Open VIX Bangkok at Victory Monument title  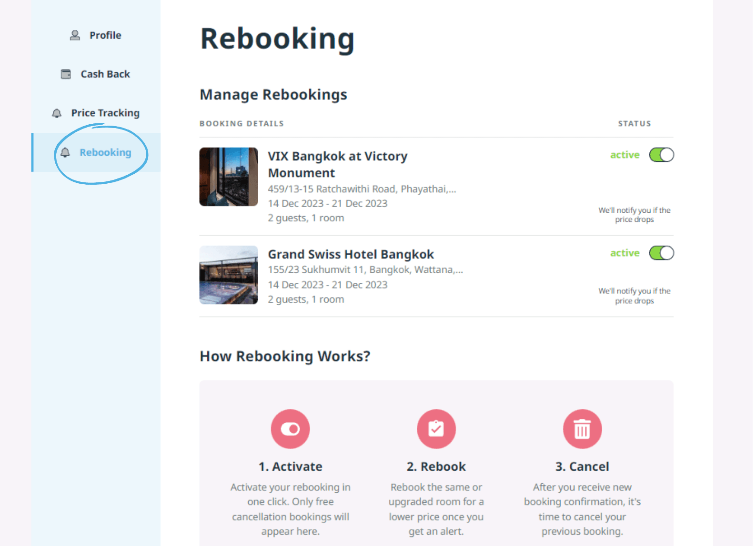pos(337,165)
